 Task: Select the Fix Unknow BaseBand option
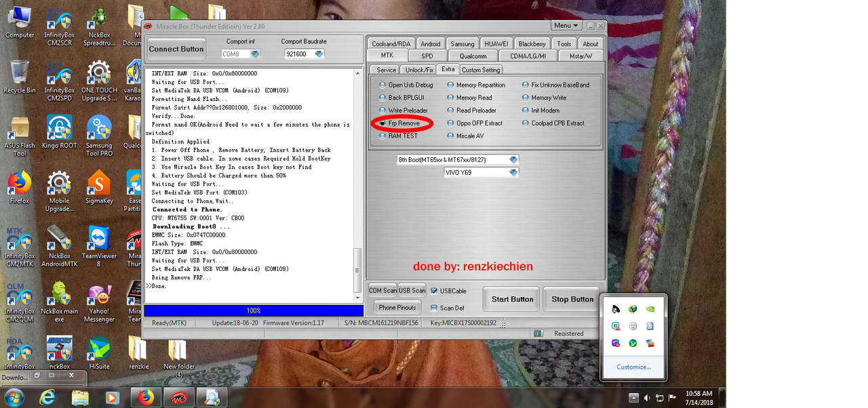click(555, 85)
